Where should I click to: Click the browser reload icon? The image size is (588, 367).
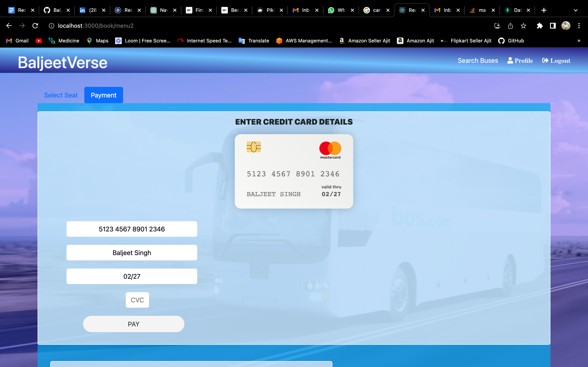coord(35,26)
